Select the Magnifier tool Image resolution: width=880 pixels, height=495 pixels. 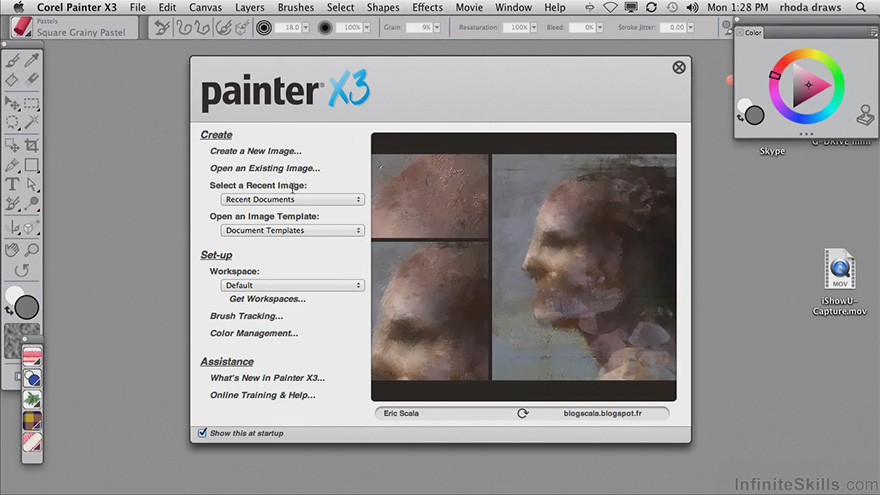pos(32,250)
